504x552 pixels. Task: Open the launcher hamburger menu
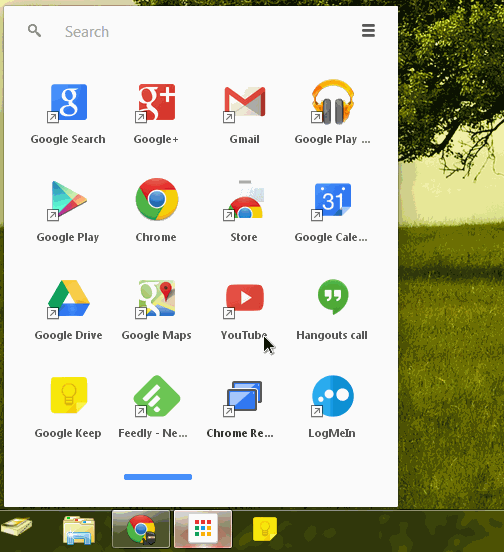[x=368, y=31]
